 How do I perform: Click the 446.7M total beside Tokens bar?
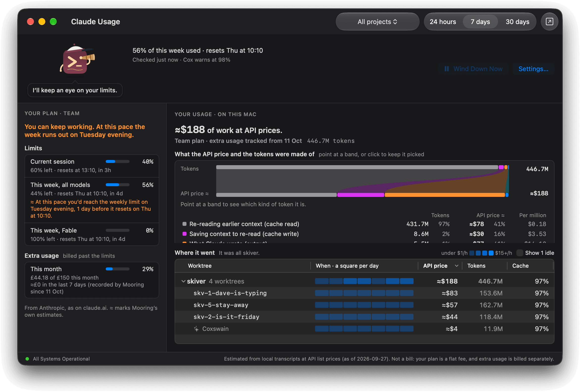coord(537,169)
